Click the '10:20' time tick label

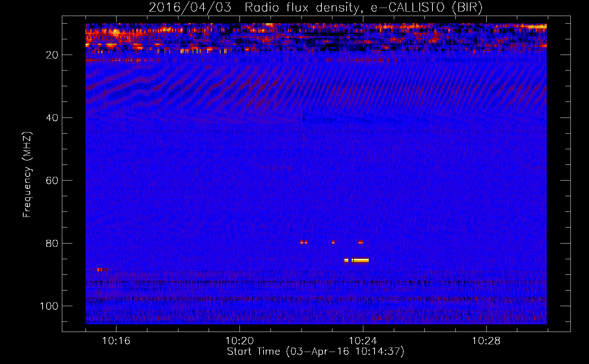click(x=240, y=341)
